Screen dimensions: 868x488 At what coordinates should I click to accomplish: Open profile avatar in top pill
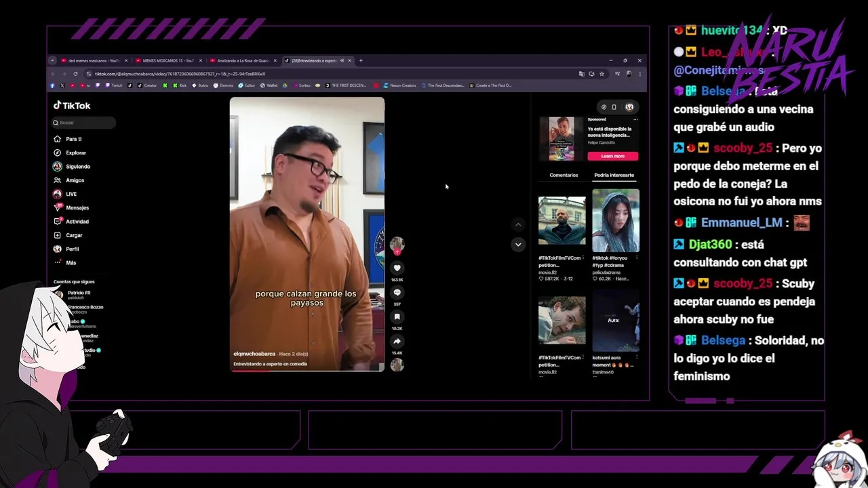point(629,107)
